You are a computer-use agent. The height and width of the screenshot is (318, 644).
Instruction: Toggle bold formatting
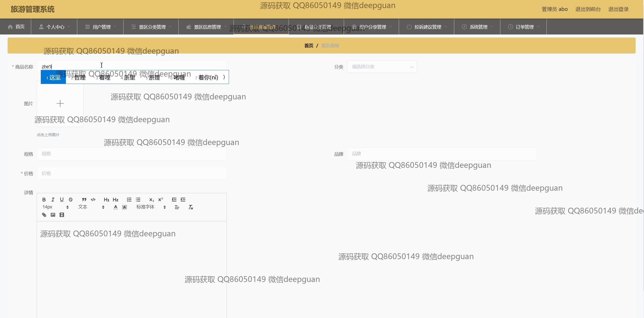coord(44,200)
